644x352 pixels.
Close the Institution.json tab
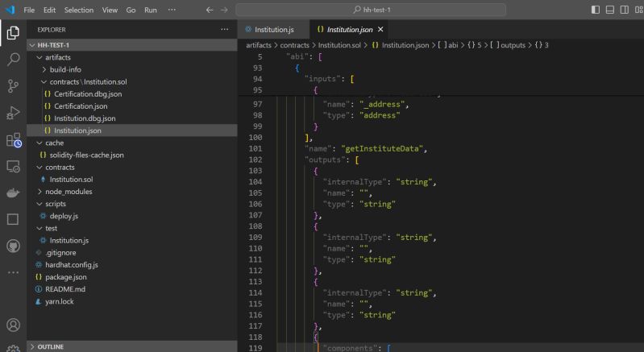(x=380, y=29)
